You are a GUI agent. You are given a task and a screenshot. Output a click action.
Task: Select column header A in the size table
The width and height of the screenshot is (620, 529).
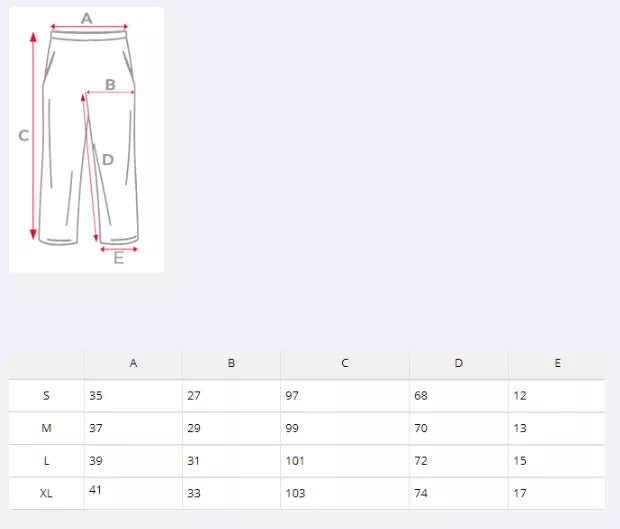[x=133, y=363]
